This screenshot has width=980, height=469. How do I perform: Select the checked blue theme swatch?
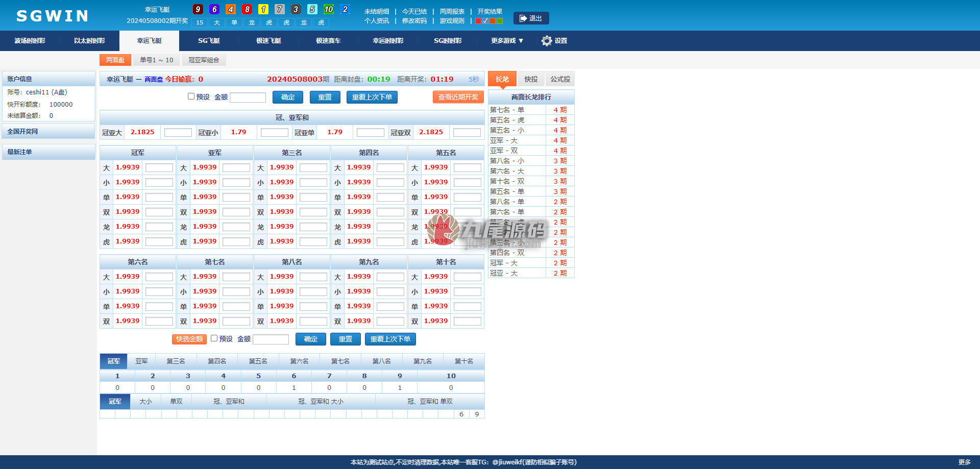(485, 21)
